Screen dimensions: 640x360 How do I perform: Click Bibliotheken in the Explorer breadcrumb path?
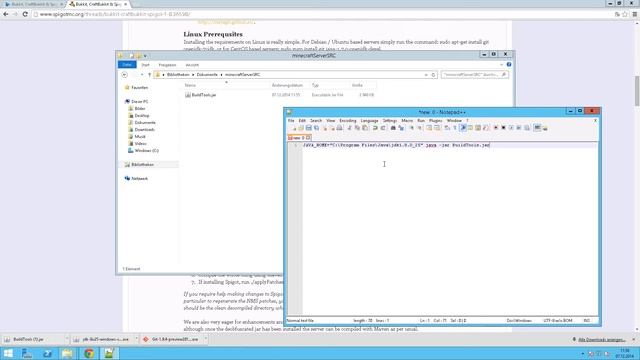pos(178,75)
